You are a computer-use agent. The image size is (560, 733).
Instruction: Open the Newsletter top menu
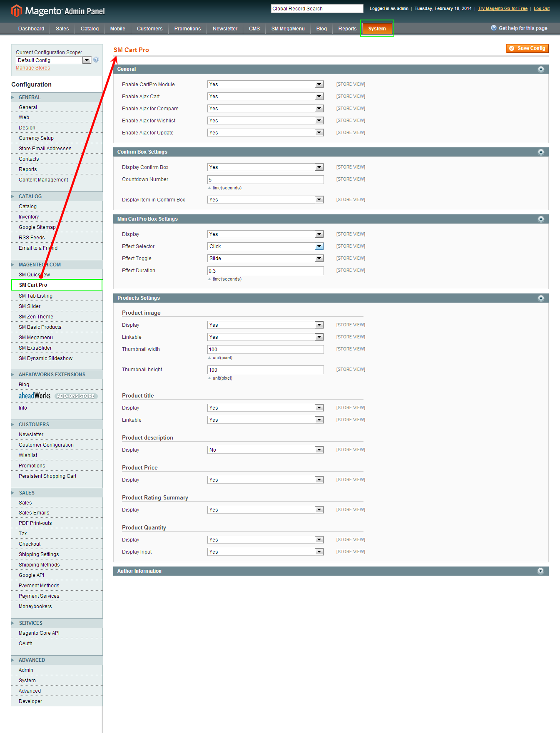pos(225,29)
